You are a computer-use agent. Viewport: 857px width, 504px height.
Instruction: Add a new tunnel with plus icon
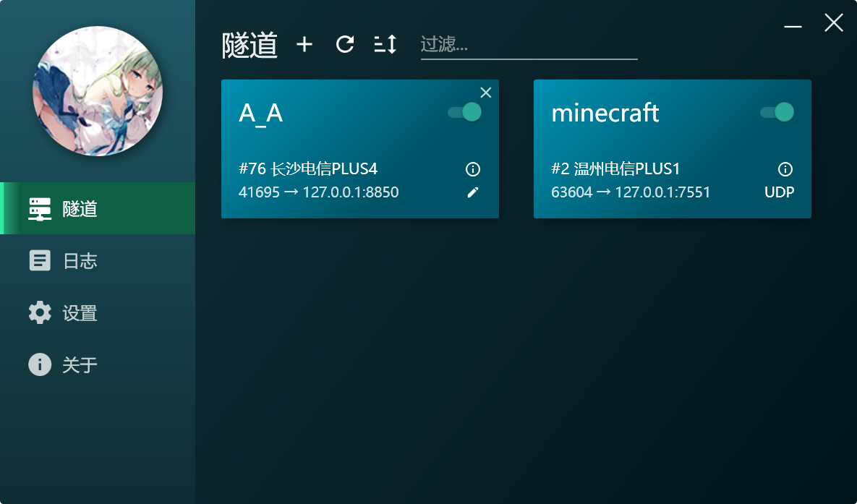(304, 44)
